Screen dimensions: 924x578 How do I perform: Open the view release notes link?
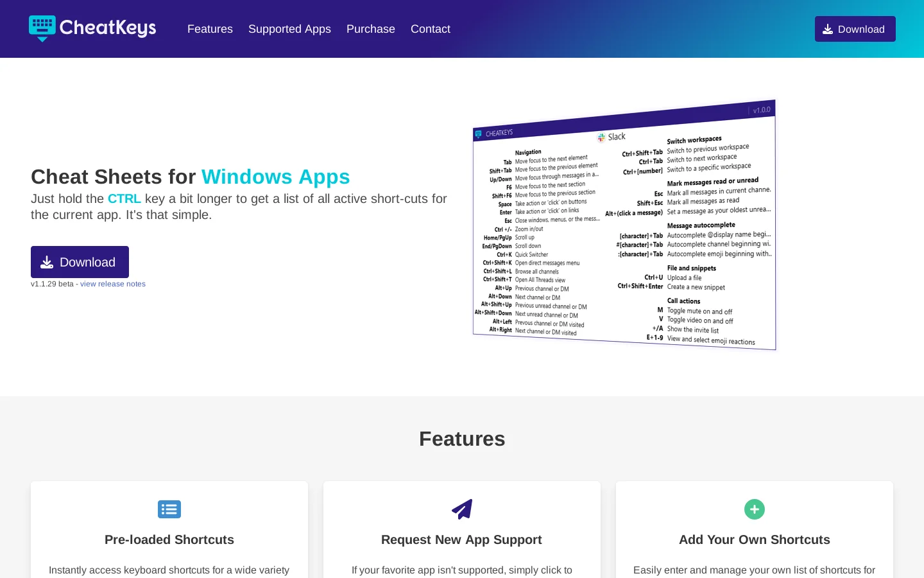point(113,284)
